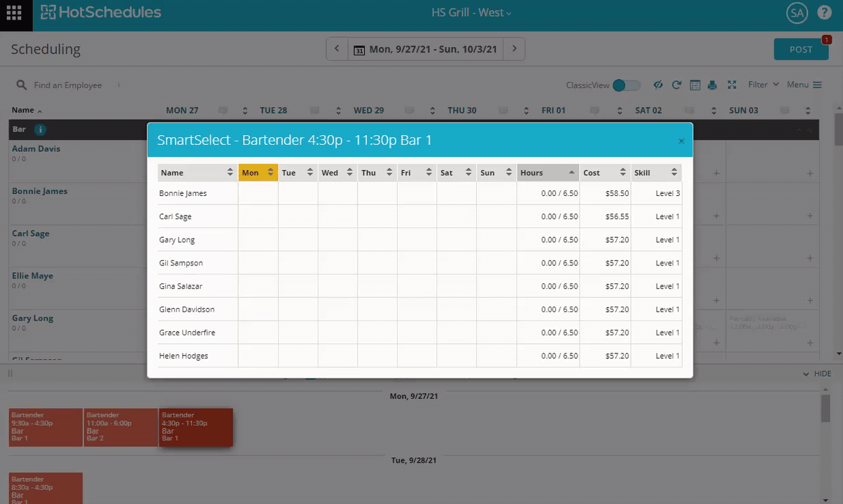Screen dimensions: 843x504
Task: Click the POST button
Action: [801, 50]
